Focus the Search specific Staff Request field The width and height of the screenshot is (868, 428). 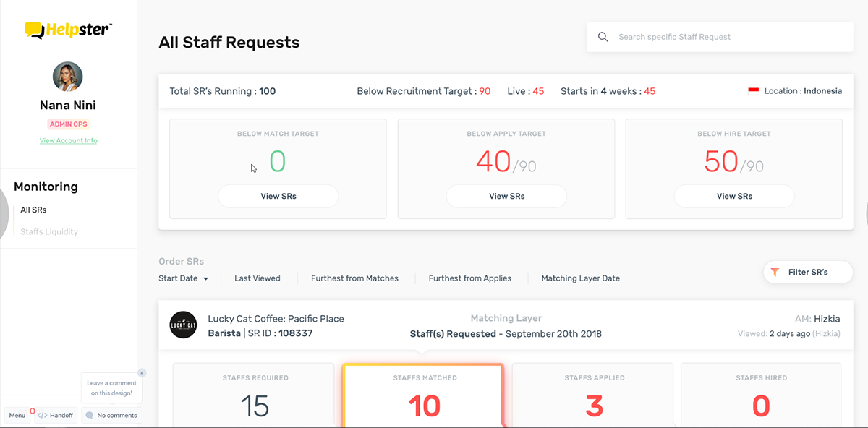coord(720,37)
